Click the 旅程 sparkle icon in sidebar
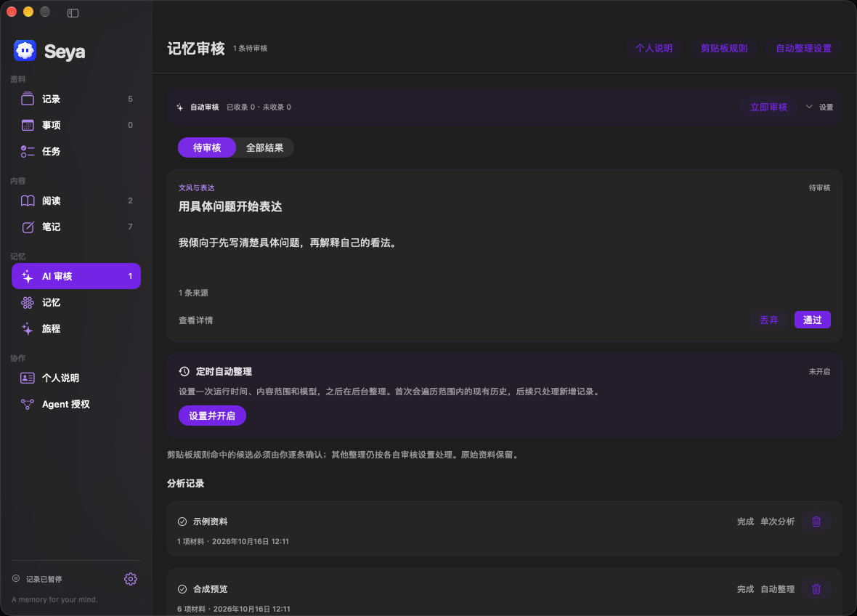The image size is (857, 616). pyautogui.click(x=28, y=328)
